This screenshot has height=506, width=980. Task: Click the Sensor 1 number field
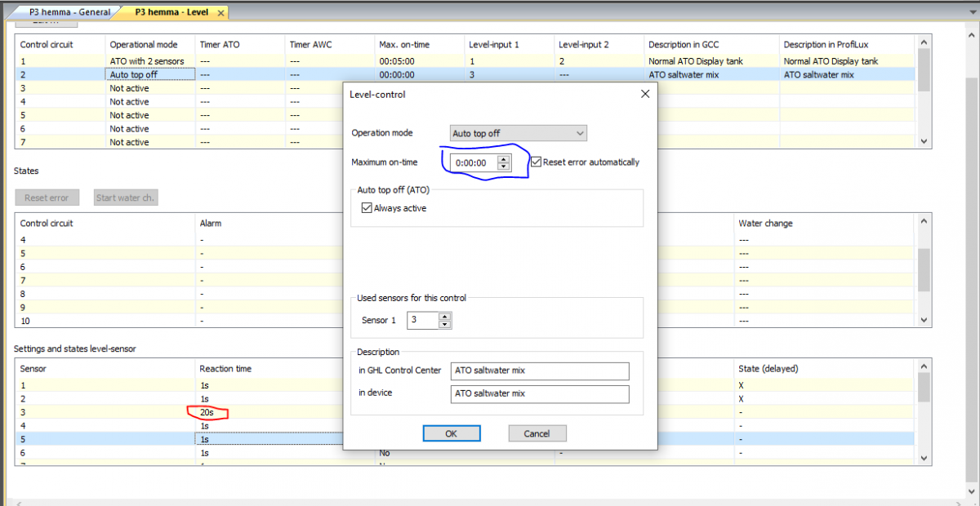422,321
